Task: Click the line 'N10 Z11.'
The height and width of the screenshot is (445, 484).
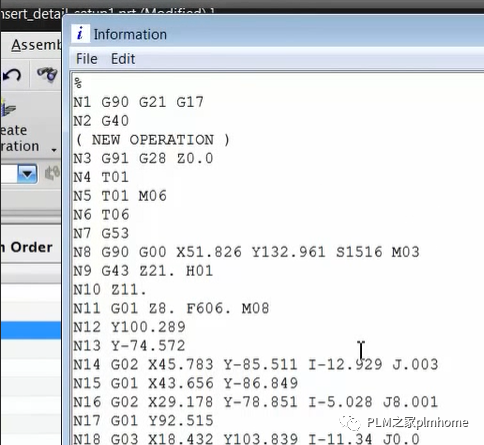Action: 110,290
